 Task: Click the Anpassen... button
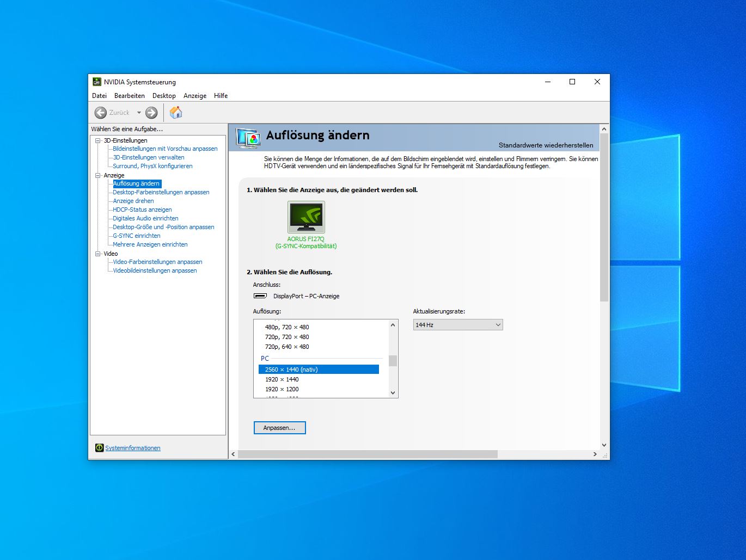(279, 428)
